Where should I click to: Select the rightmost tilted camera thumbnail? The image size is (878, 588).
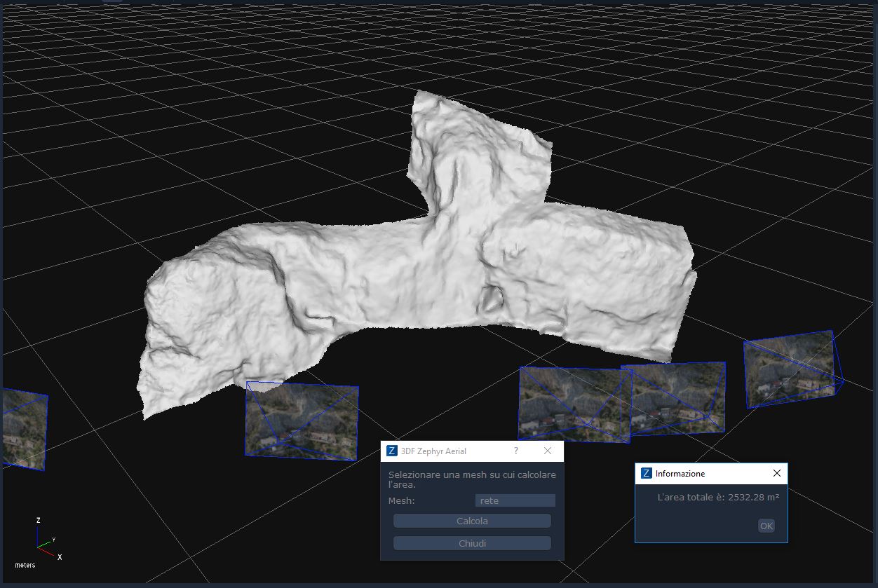click(x=792, y=369)
